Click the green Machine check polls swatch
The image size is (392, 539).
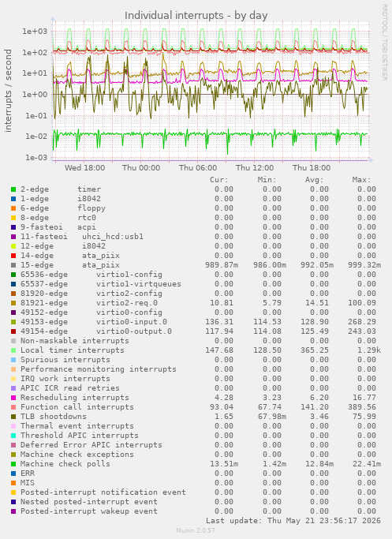pyautogui.click(x=13, y=464)
